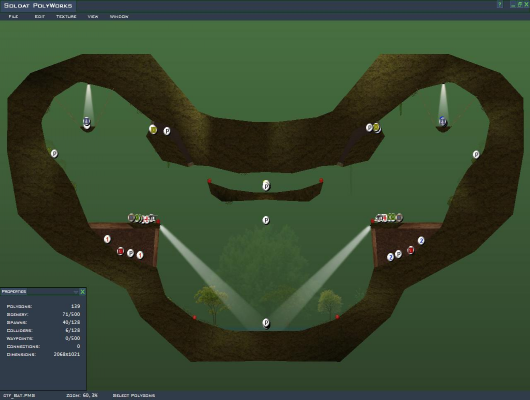Viewport: 530px width, 400px height.
Task: Click the Polygons count value 139
Action: [x=75, y=306]
